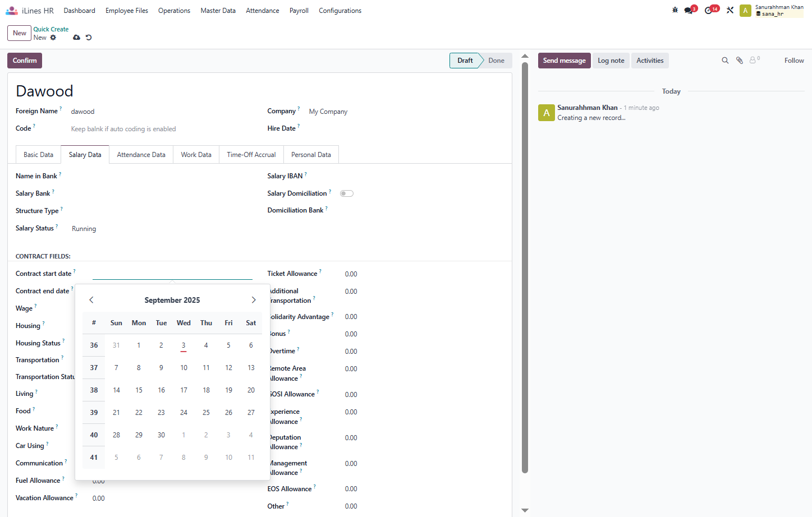Image resolution: width=812 pixels, height=517 pixels.
Task: Switch to the Personal Data tab
Action: pos(311,155)
